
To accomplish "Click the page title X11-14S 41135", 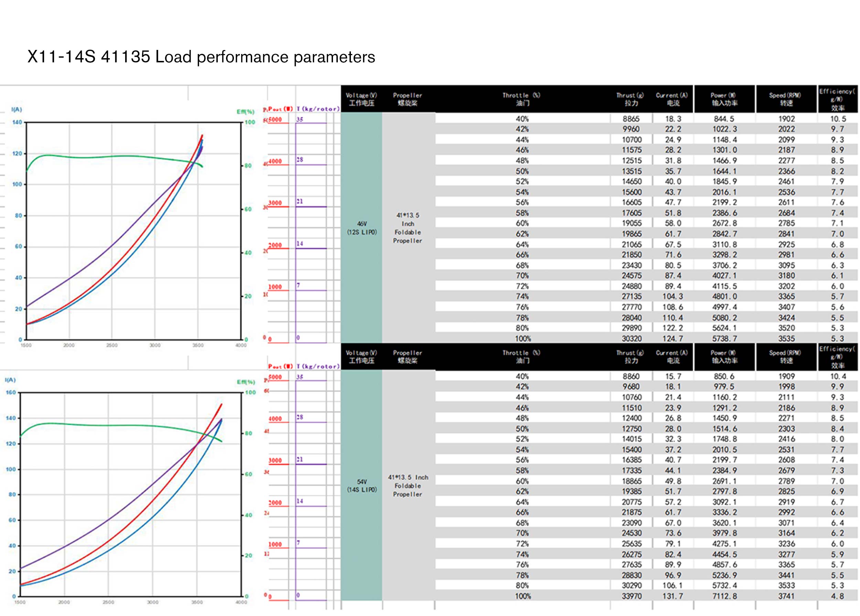I will coord(201,57).
